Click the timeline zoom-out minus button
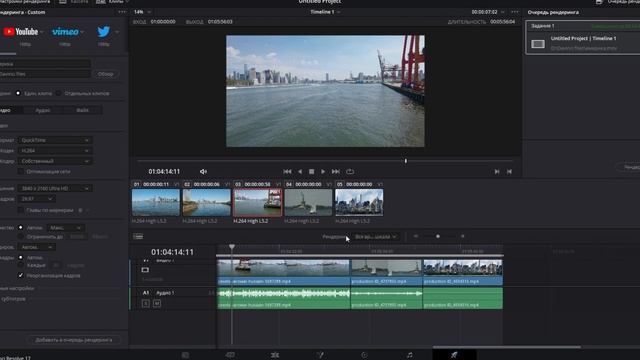This screenshot has height=360, width=640. (x=416, y=236)
